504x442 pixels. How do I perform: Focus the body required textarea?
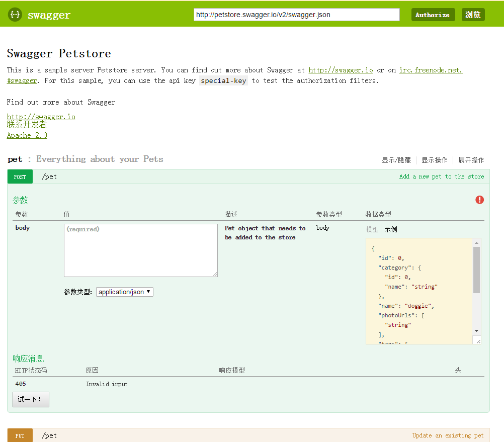[x=140, y=250]
